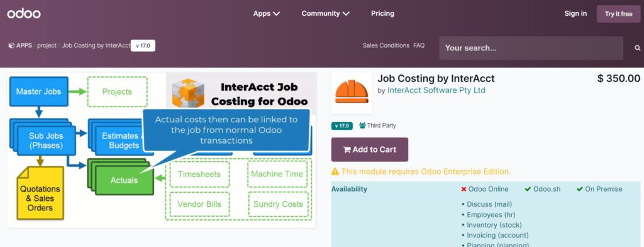Click the Odoo logo

pos(24,14)
